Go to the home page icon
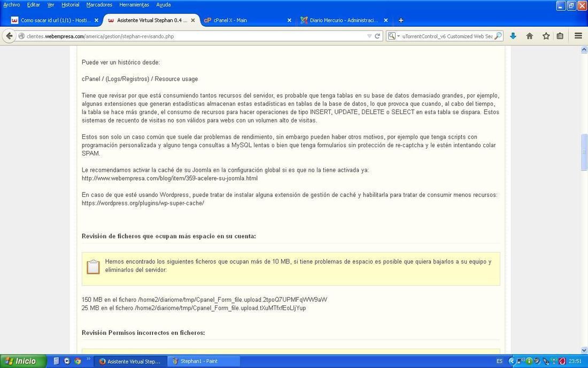 click(x=530, y=36)
